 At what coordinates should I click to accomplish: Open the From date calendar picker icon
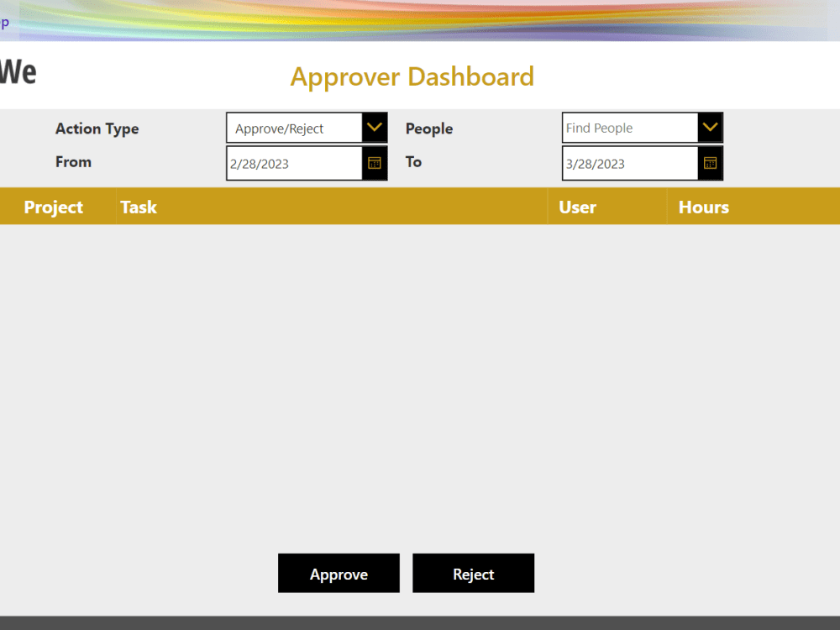(x=375, y=164)
